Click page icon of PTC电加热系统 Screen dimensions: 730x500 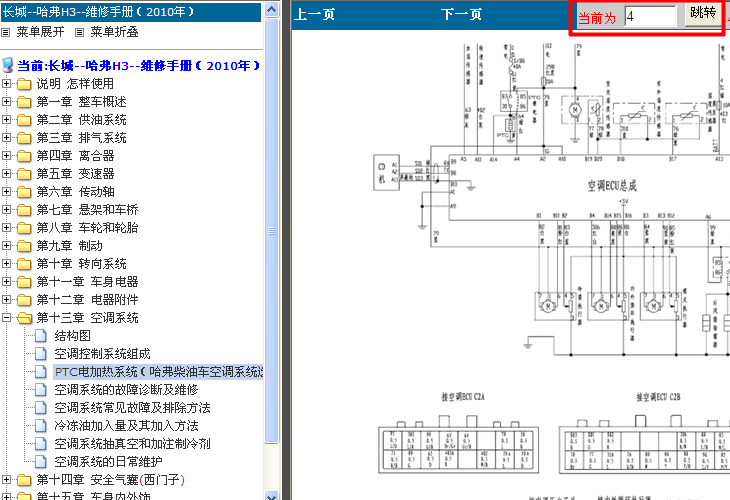(41, 372)
